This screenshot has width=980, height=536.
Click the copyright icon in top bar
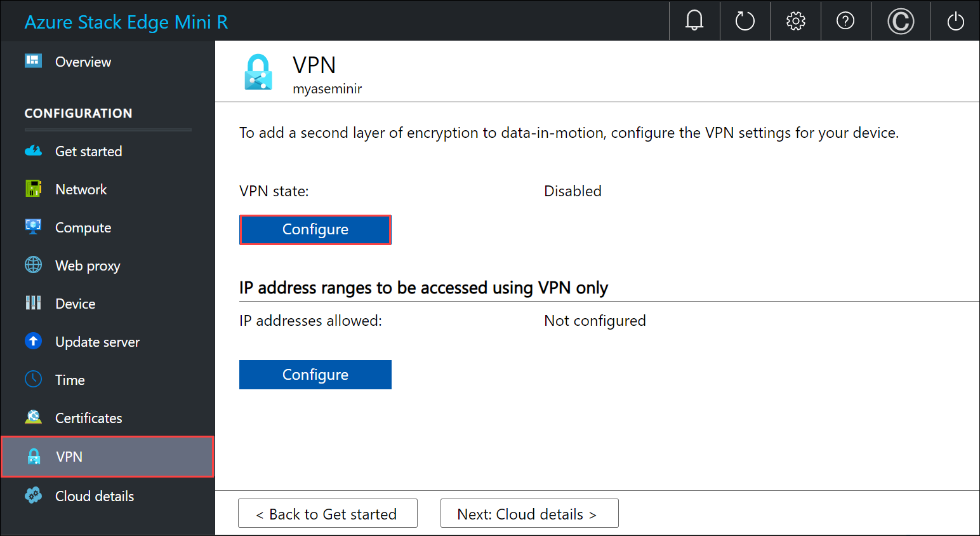pos(900,20)
